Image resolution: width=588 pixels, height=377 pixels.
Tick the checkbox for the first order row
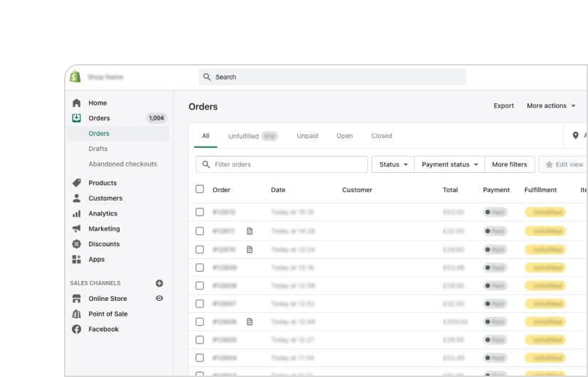pyautogui.click(x=199, y=212)
